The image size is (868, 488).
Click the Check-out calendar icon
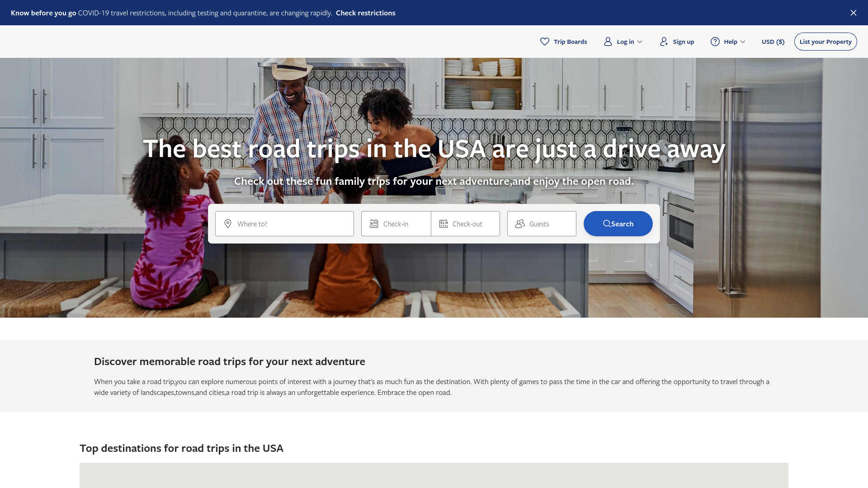[x=443, y=224]
